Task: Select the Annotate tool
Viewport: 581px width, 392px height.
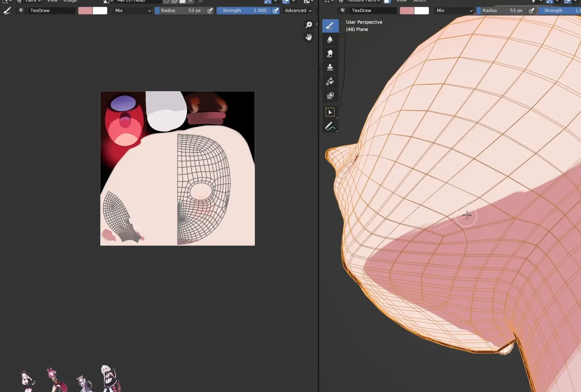Action: click(330, 126)
